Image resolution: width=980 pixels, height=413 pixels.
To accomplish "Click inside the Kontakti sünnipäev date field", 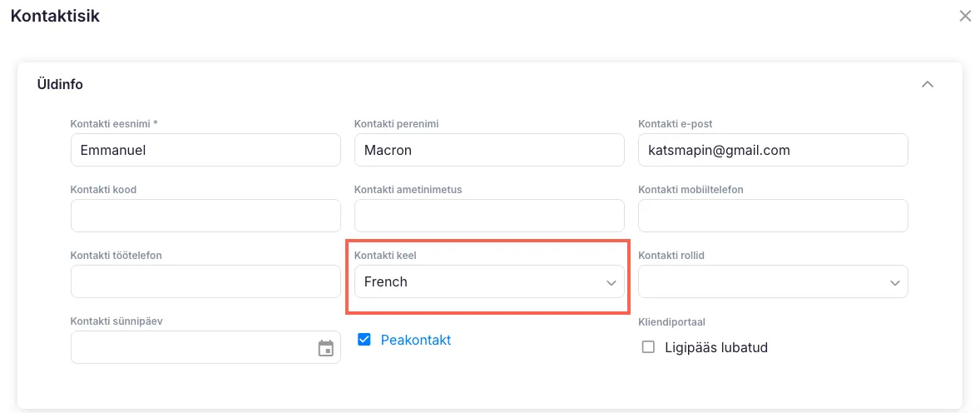I will coord(191,348).
